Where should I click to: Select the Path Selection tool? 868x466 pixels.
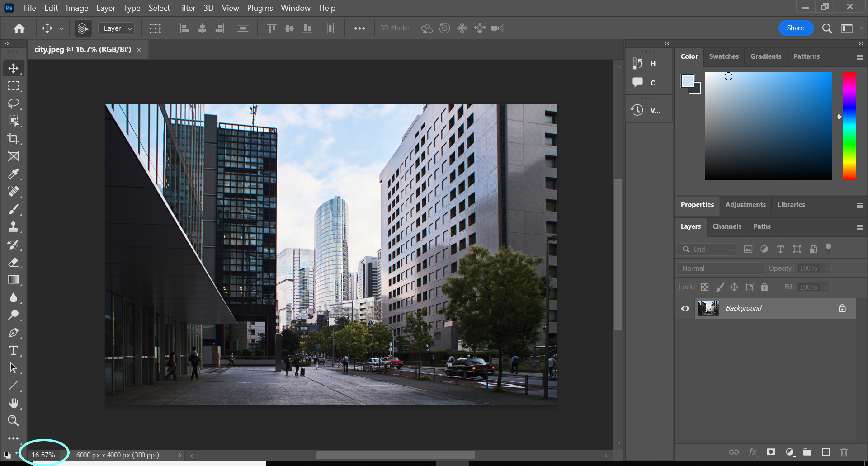[14, 368]
